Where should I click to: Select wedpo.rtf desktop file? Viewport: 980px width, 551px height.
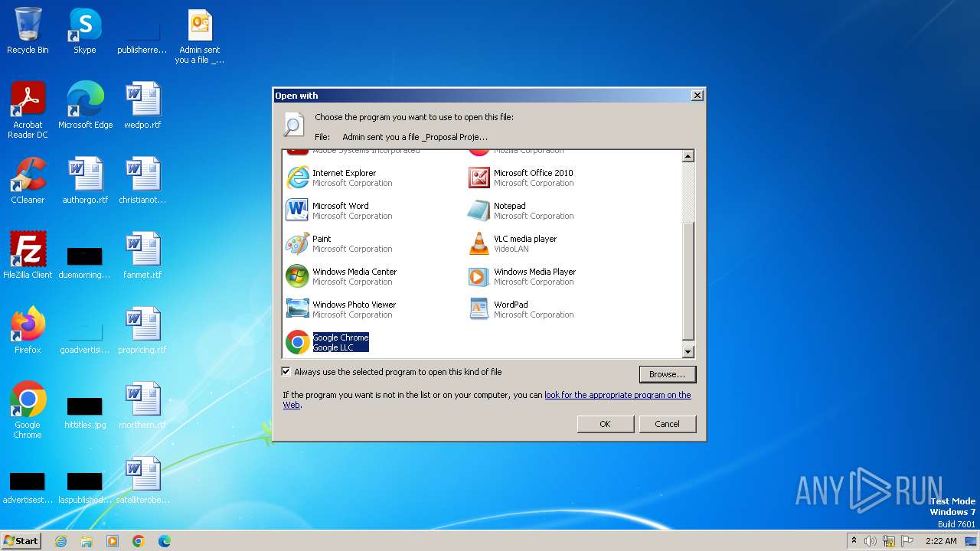point(142,106)
